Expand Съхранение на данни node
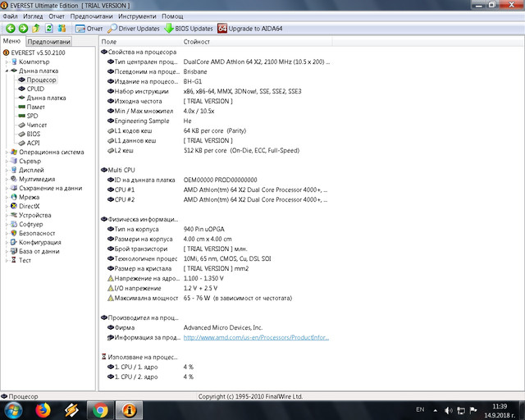Viewport: 525px width, 420px height. tap(7, 188)
